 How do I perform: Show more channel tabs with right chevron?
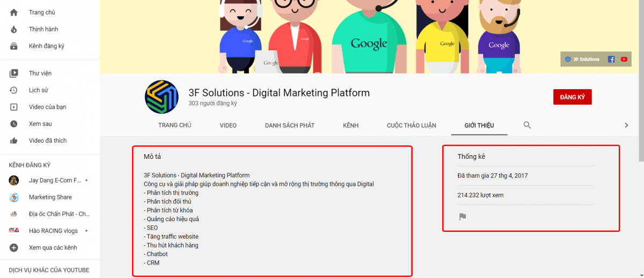[x=626, y=125]
